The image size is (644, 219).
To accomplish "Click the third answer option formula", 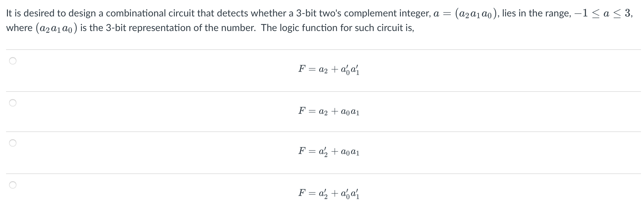I will coord(329,152).
